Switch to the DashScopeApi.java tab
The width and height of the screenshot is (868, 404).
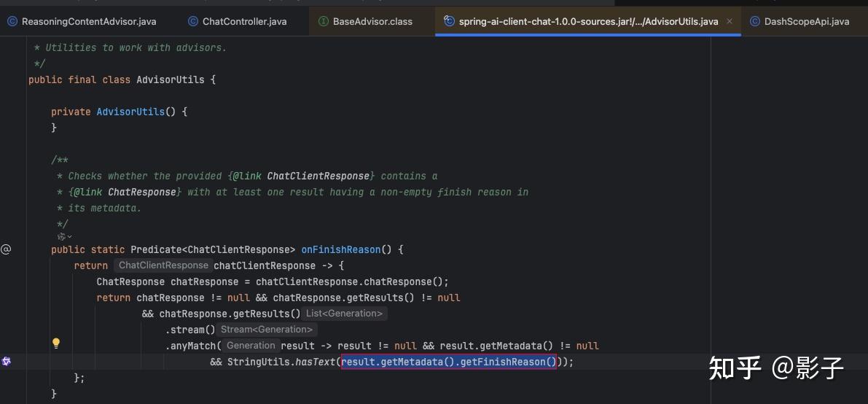coord(799,22)
